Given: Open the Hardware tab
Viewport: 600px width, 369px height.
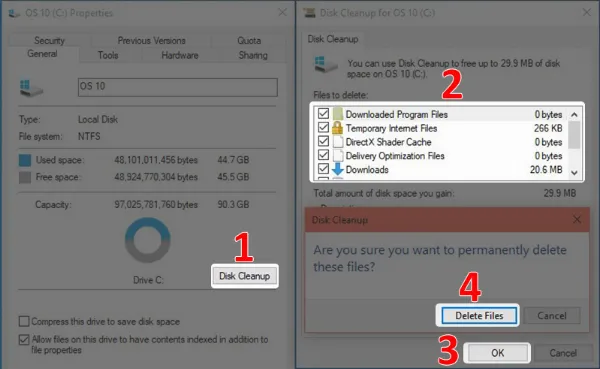Looking at the screenshot, I should (180, 55).
